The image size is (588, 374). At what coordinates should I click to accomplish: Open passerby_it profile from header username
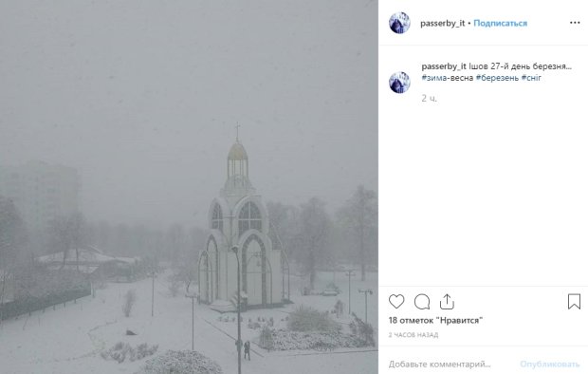pyautogui.click(x=442, y=24)
